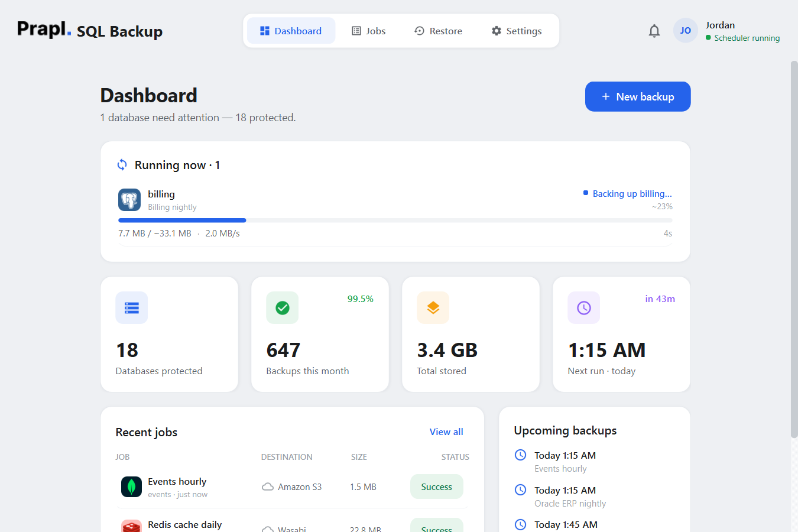The height and width of the screenshot is (532, 798).
Task: Click the Next run 1:15 AM value
Action: pyautogui.click(x=607, y=351)
